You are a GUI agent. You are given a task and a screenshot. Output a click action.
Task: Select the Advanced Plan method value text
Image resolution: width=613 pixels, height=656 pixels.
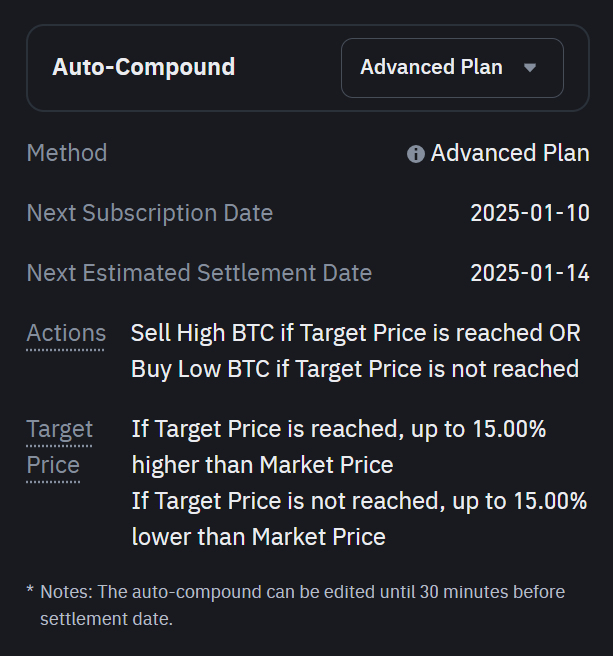[510, 154]
